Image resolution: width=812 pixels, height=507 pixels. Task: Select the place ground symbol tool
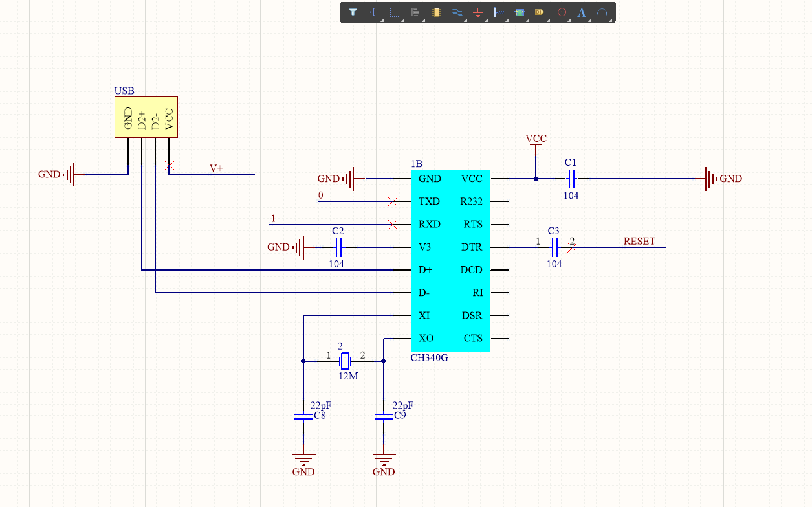pos(477,12)
